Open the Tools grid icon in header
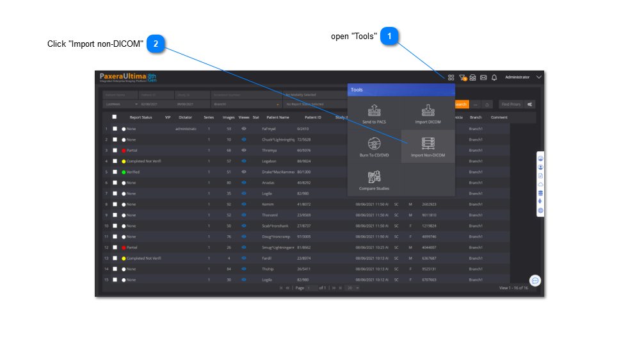644x341 pixels. (x=451, y=78)
